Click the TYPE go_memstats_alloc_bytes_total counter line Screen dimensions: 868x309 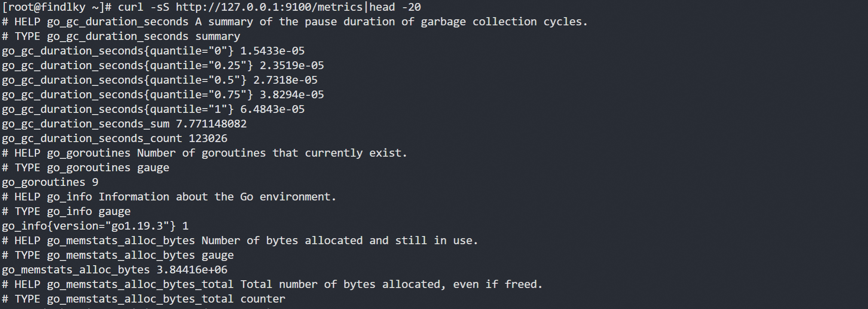tap(144, 299)
